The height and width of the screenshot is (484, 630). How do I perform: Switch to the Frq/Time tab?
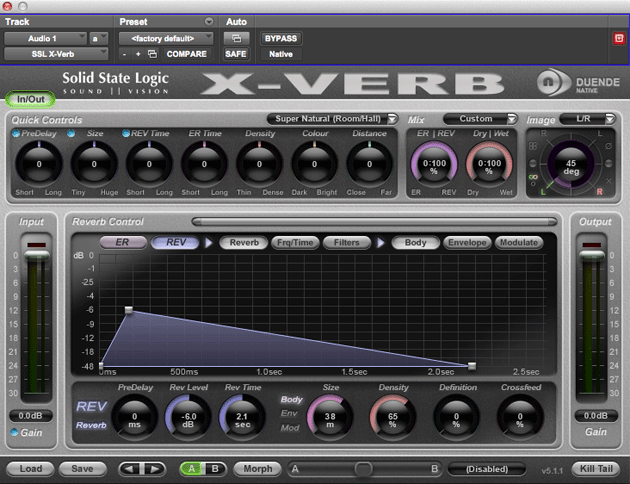point(295,243)
